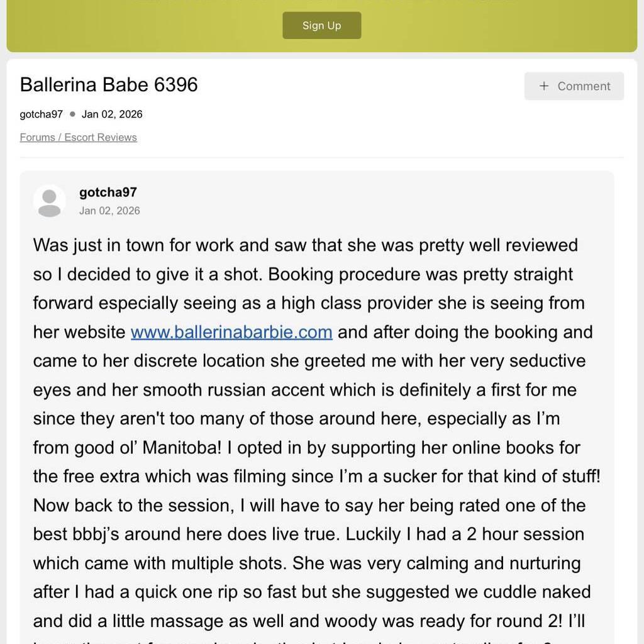644x644 pixels.
Task: Click the horizontal divider under the breadcrumb
Action: pyautogui.click(x=321, y=157)
